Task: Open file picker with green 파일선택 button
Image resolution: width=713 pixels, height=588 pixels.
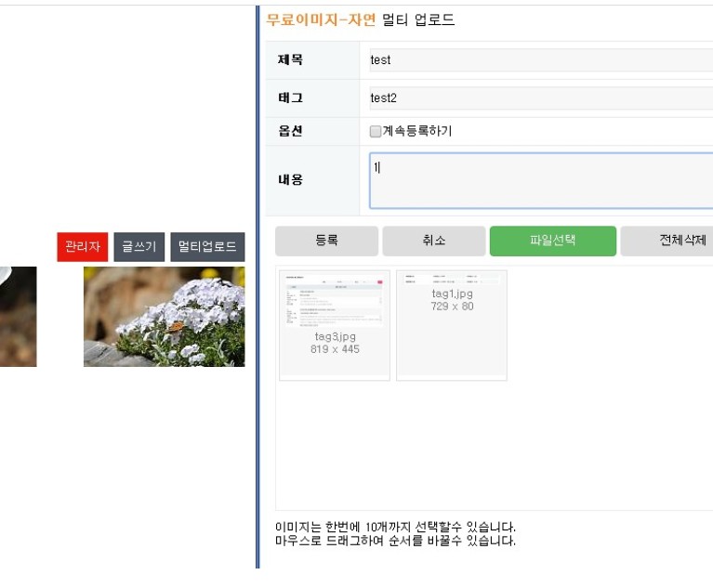Action: point(552,241)
